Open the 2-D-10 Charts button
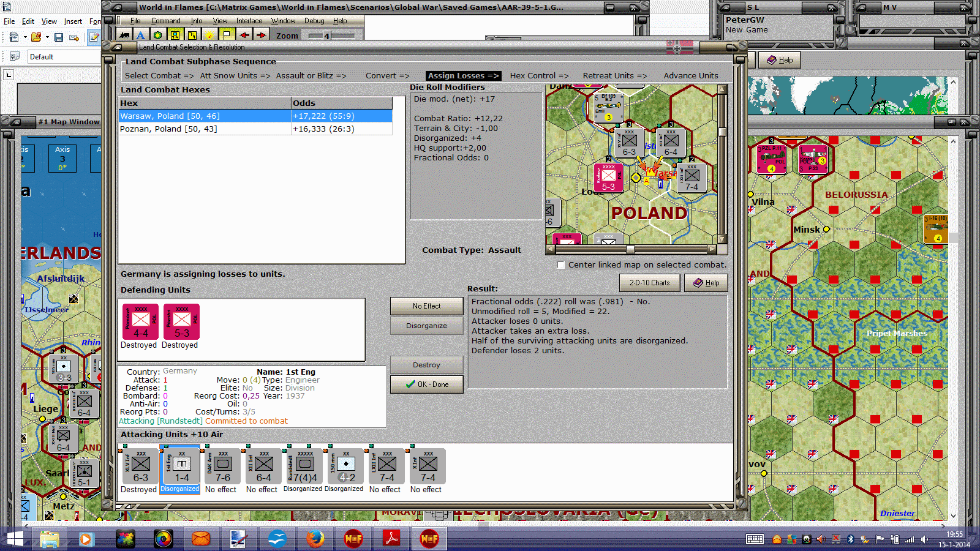The height and width of the screenshot is (551, 980). [649, 283]
